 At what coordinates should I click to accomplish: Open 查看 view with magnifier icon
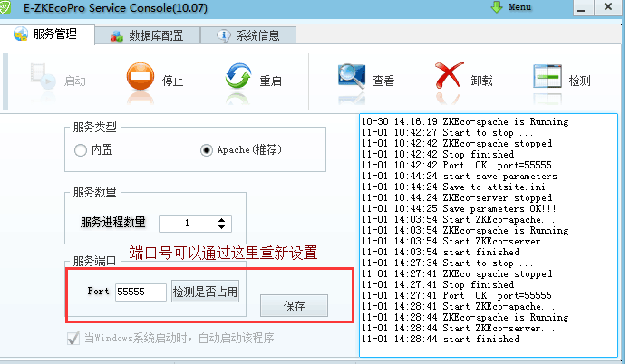click(352, 76)
